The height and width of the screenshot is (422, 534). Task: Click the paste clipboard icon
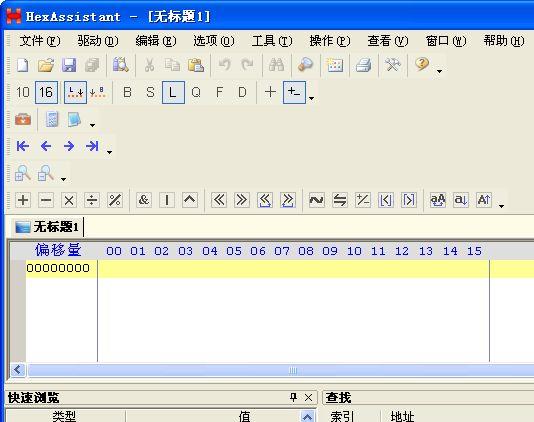click(x=196, y=65)
